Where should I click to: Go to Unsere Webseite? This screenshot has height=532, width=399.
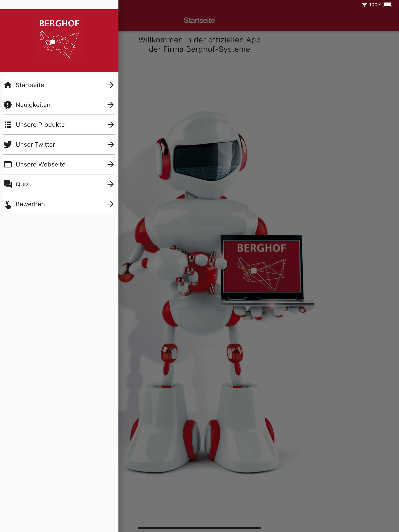[59, 164]
